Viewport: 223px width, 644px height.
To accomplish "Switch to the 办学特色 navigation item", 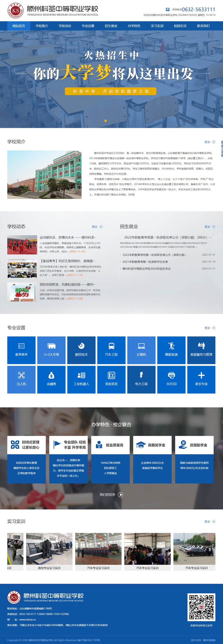I will (x=134, y=26).
